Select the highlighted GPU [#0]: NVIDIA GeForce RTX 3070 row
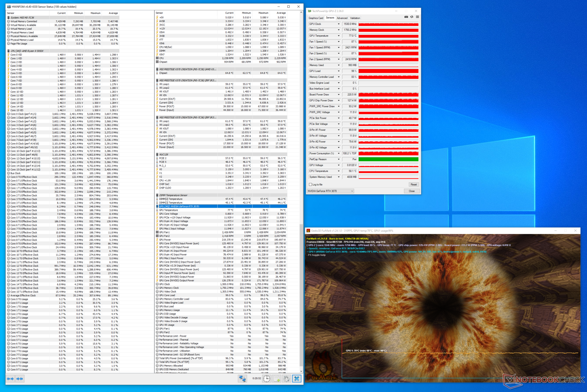The width and height of the screenshot is (587, 392). point(221,206)
